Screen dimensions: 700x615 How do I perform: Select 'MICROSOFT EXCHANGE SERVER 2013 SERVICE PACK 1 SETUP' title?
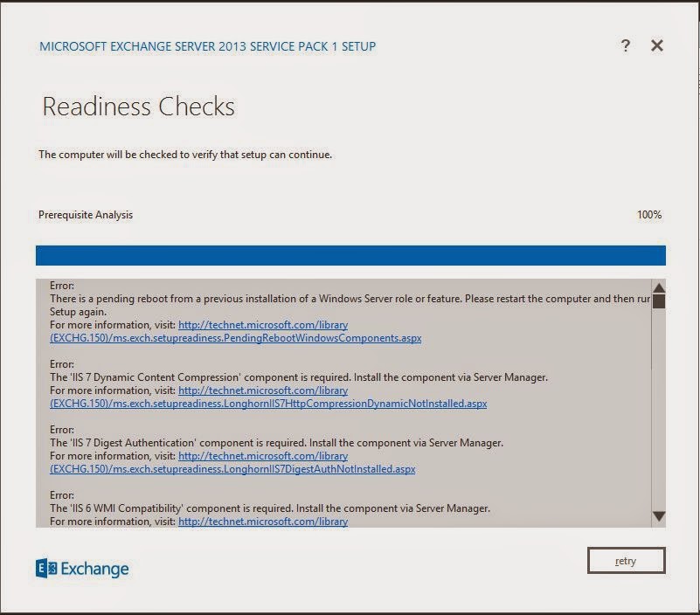click(x=208, y=46)
